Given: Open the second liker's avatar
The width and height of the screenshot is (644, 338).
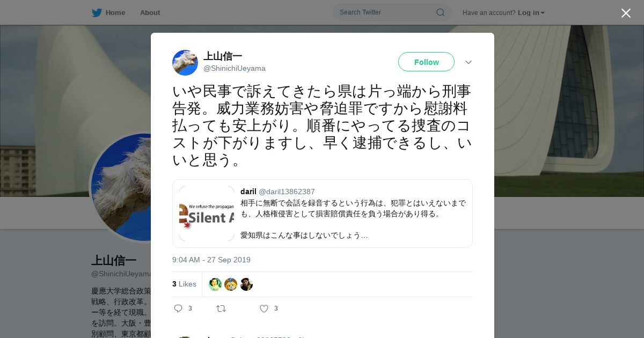Looking at the screenshot, I should pos(231,284).
